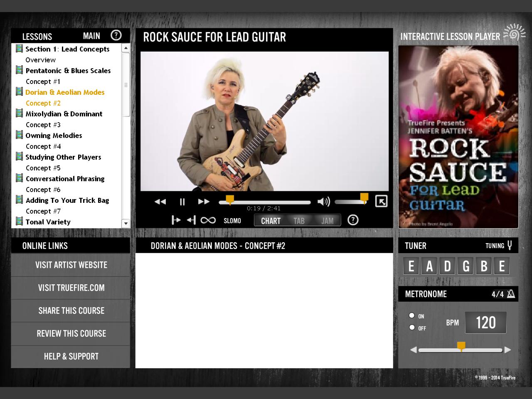Click film icon beside Conversational Phrasing

tap(19, 178)
